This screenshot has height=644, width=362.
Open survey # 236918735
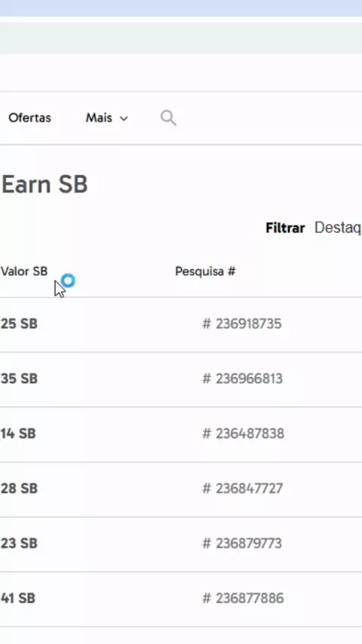click(242, 324)
